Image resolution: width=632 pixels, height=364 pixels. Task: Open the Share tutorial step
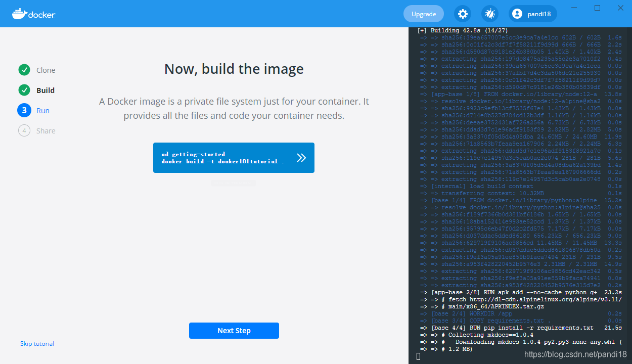[46, 131]
